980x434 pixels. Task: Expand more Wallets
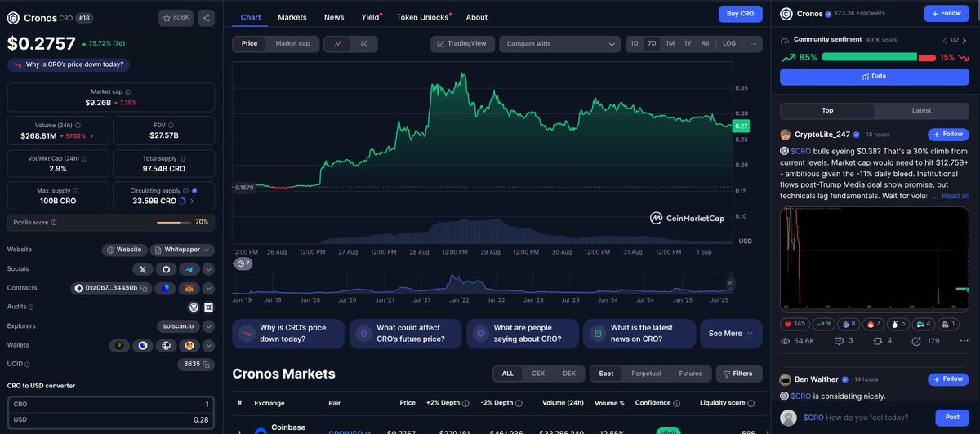[x=208, y=345]
